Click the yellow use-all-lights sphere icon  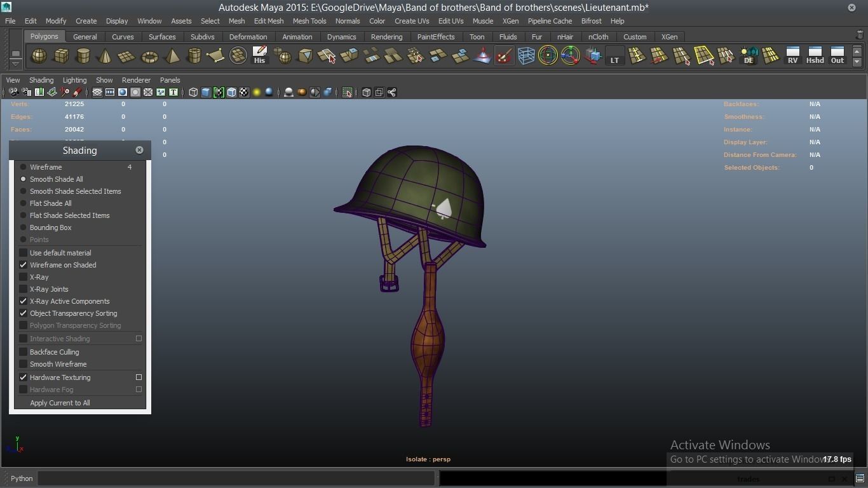257,93
